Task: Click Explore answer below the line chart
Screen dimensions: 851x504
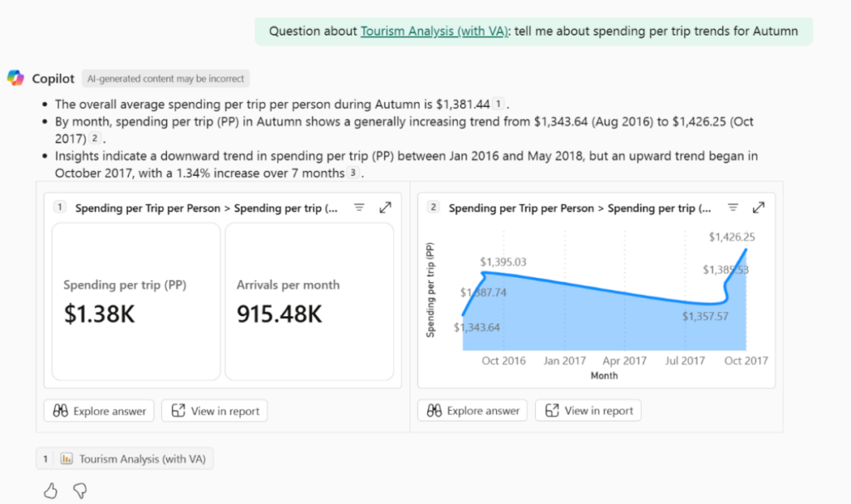Action: (473, 410)
